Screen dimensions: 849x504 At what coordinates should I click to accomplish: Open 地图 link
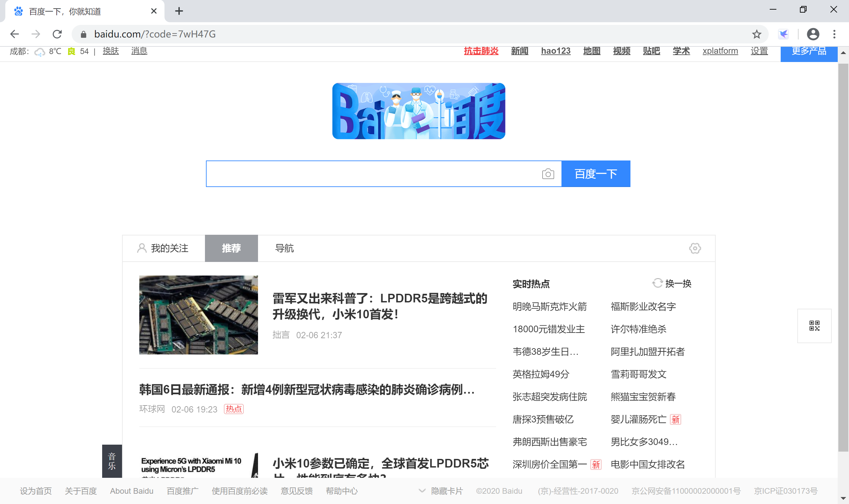592,51
